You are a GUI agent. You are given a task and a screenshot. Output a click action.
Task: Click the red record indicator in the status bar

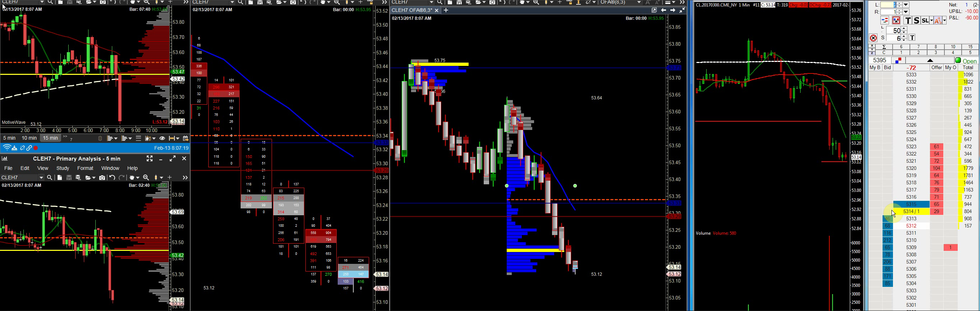[36, 148]
